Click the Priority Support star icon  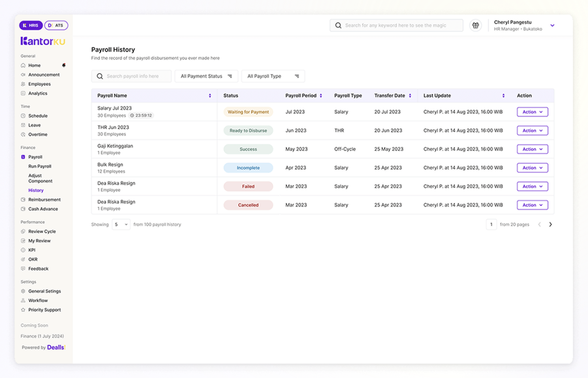23,310
